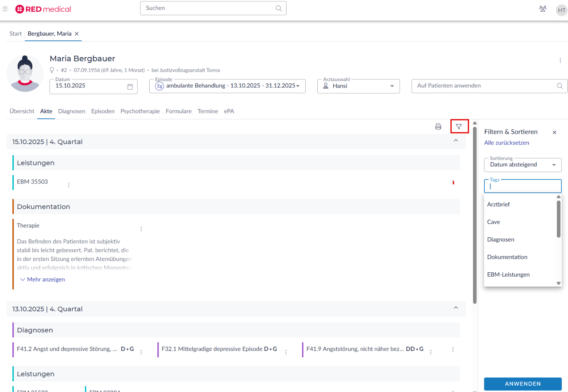Click Alle zurücksetzen link
Screen dimensions: 568x392
coord(506,143)
